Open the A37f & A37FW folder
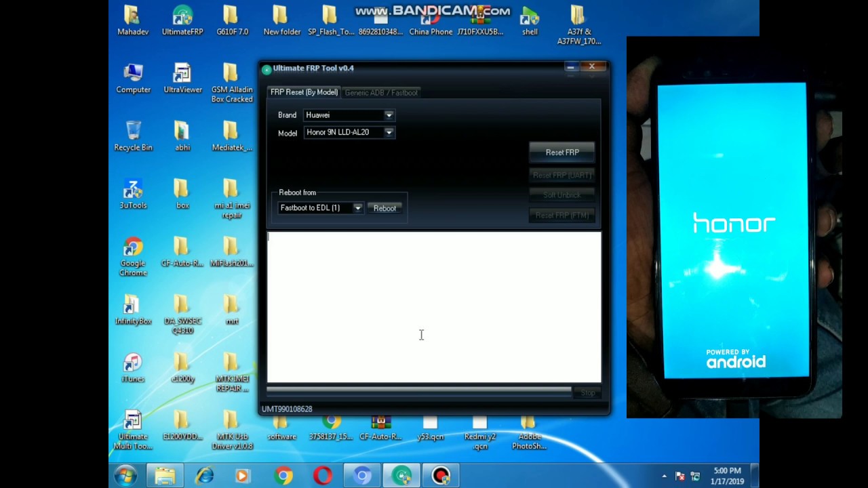The width and height of the screenshot is (868, 488). [579, 26]
